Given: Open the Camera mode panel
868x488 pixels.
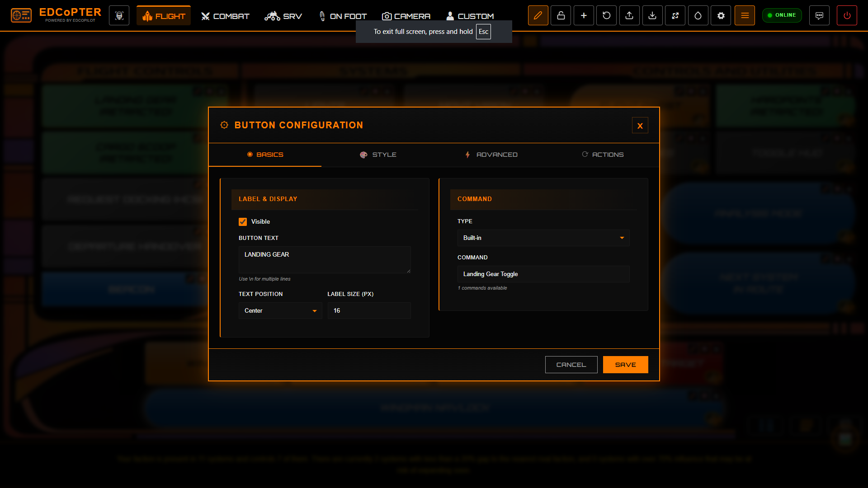Looking at the screenshot, I should [x=406, y=15].
